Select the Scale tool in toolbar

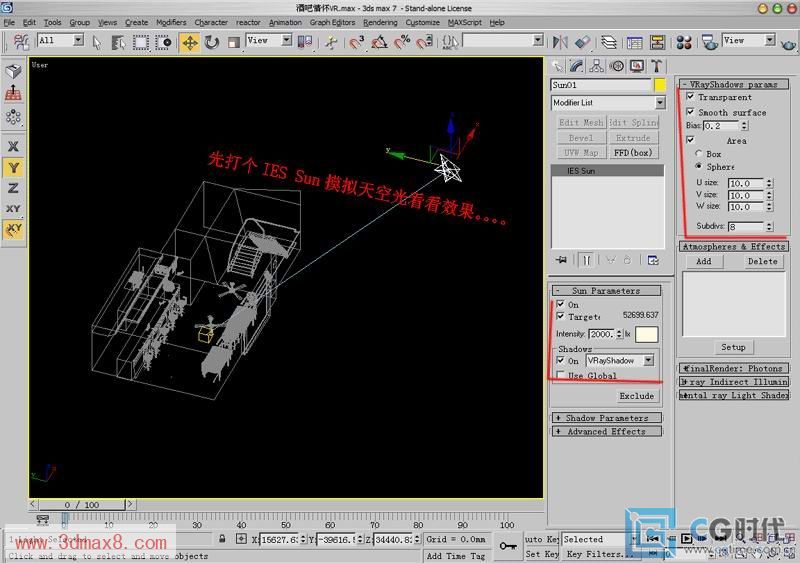tap(234, 42)
